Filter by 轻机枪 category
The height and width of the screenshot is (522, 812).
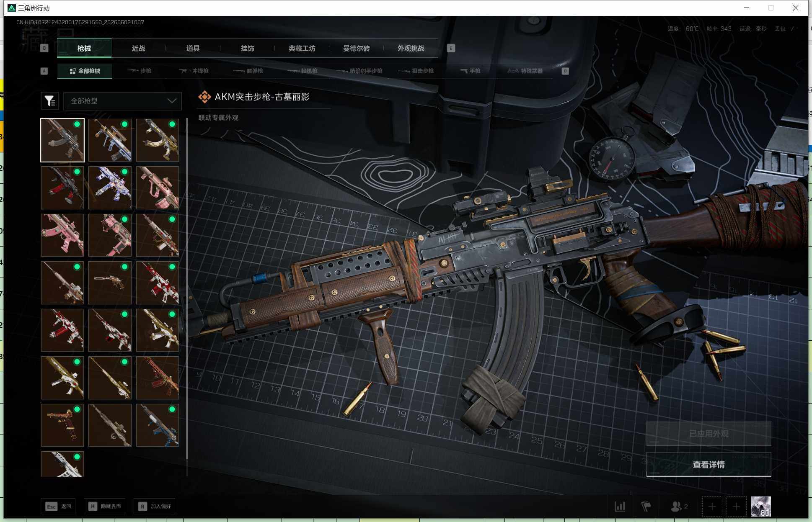303,71
